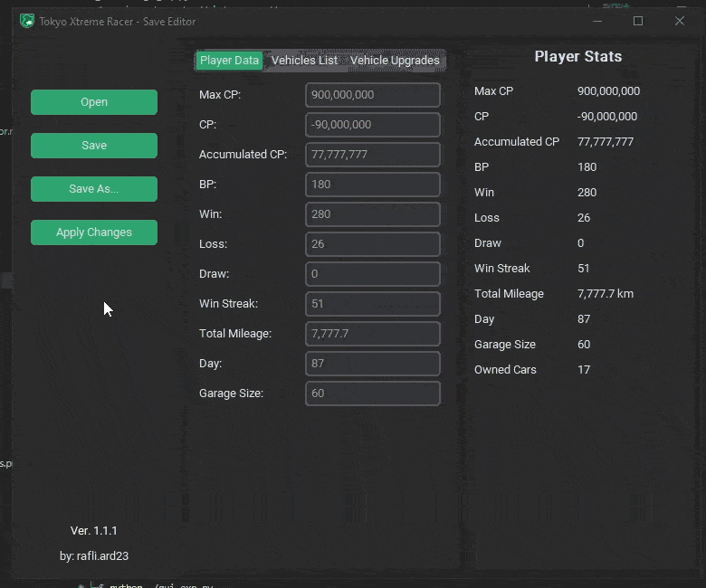Screen dimensions: 706x588
Task: Click the CP stat value -90,000,000
Action: (607, 117)
